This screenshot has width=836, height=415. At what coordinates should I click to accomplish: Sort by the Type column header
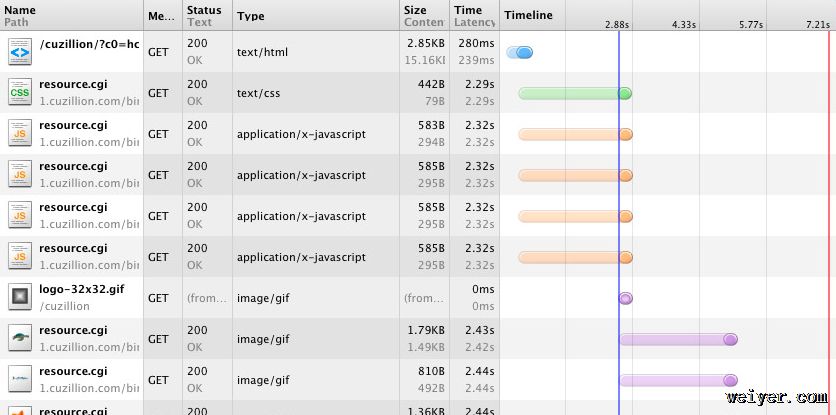316,15
